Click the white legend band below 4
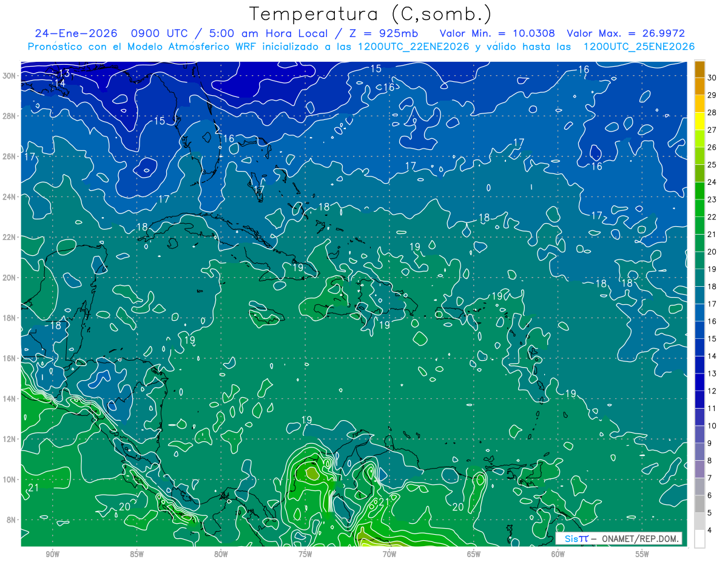728x562 pixels. [x=700, y=539]
